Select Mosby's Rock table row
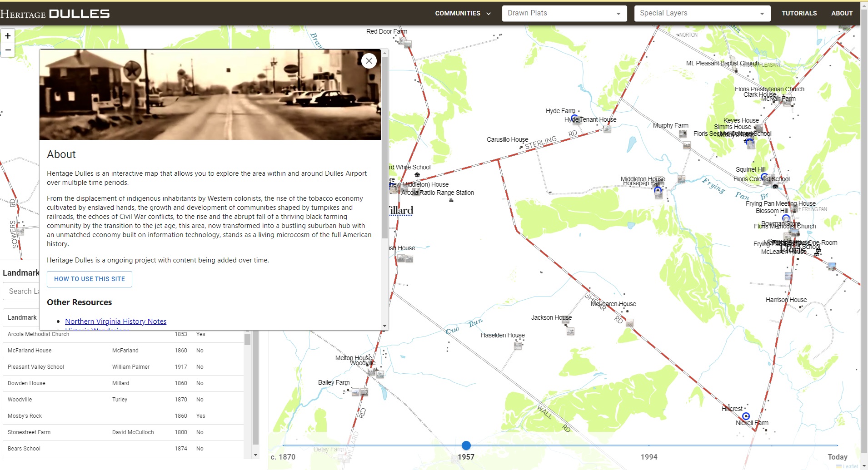 (x=123, y=416)
